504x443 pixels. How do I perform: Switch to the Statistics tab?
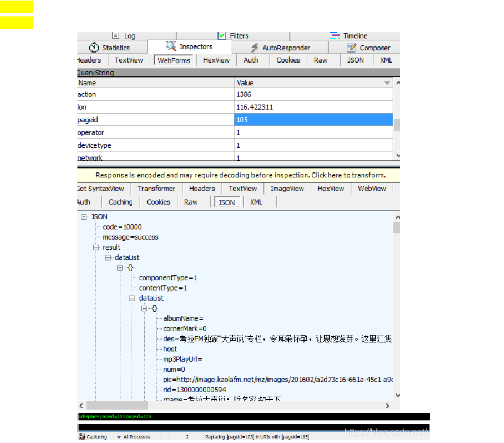pyautogui.click(x=112, y=47)
